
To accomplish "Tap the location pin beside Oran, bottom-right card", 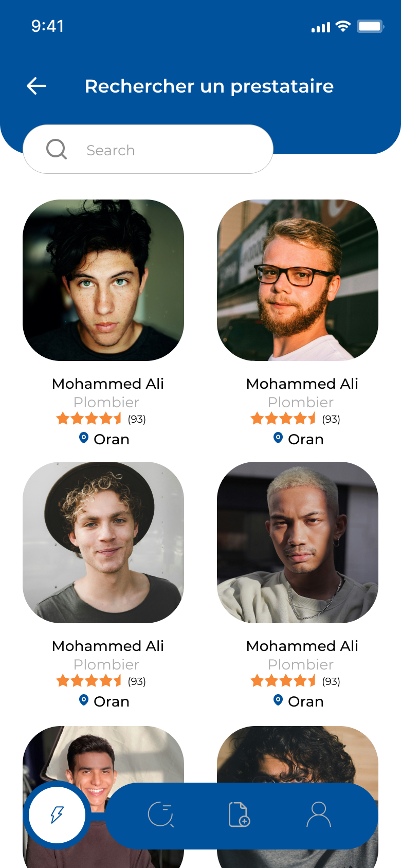I will [x=278, y=700].
